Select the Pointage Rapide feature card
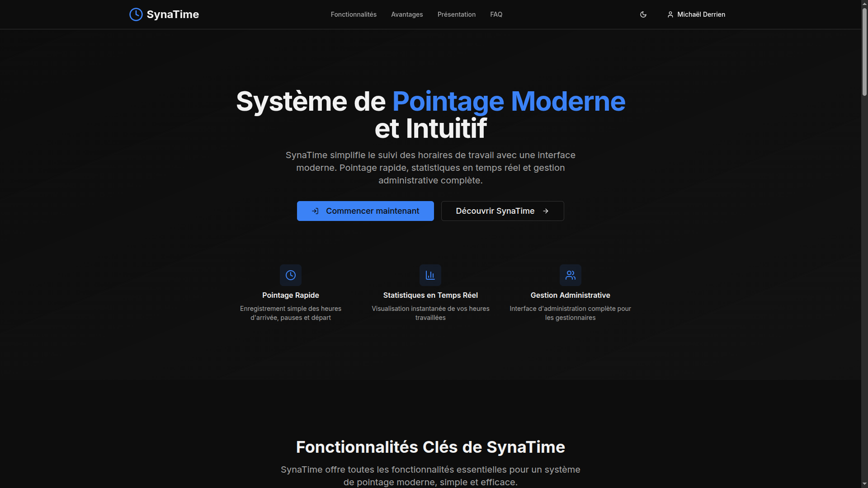The image size is (868, 488). 290,295
